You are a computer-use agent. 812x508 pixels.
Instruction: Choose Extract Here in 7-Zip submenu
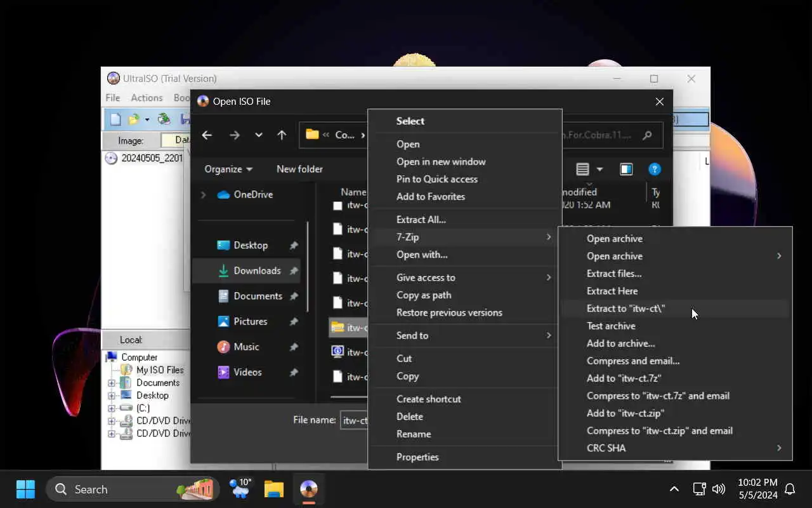(x=675, y=291)
